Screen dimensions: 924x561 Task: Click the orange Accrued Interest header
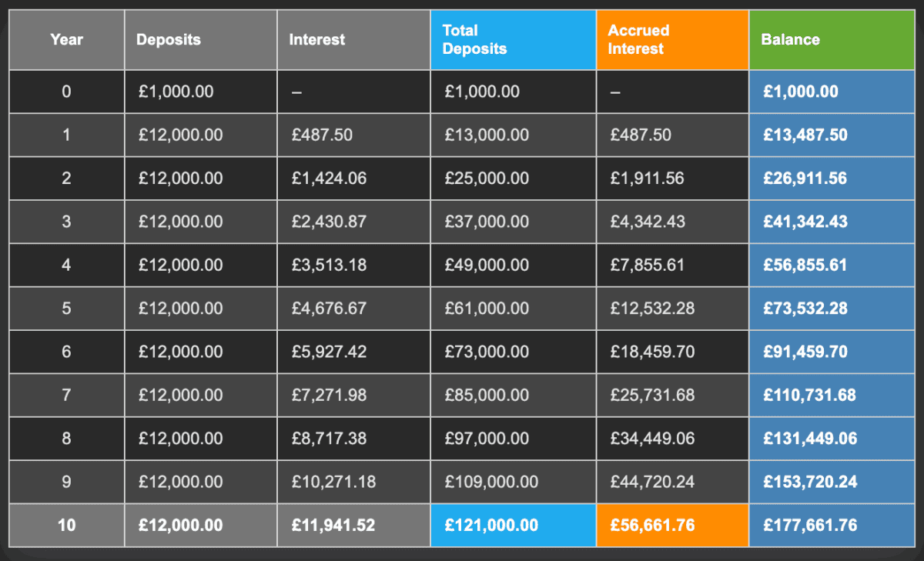[638, 39]
